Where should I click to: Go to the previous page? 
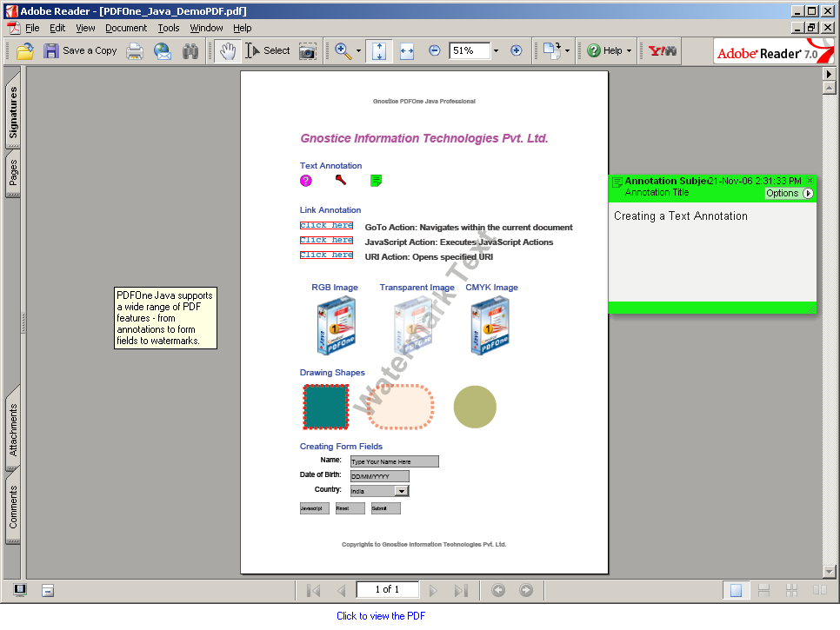click(x=342, y=590)
